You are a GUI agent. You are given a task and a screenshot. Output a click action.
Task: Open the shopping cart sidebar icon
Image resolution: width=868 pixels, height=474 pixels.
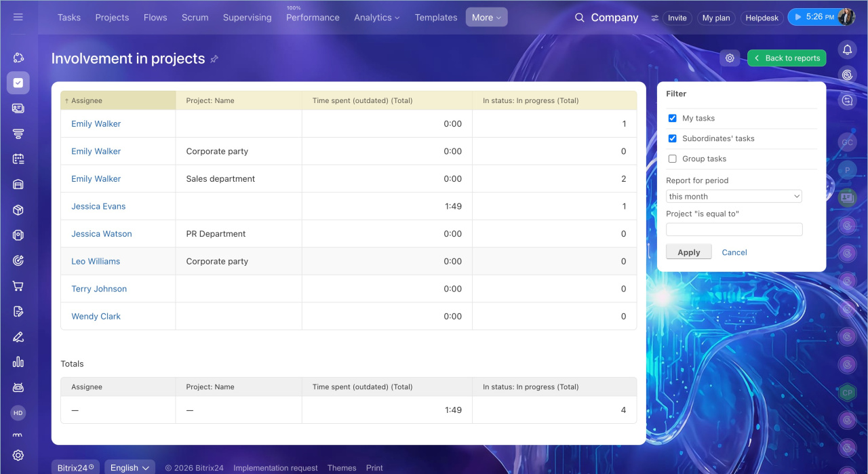(18, 286)
